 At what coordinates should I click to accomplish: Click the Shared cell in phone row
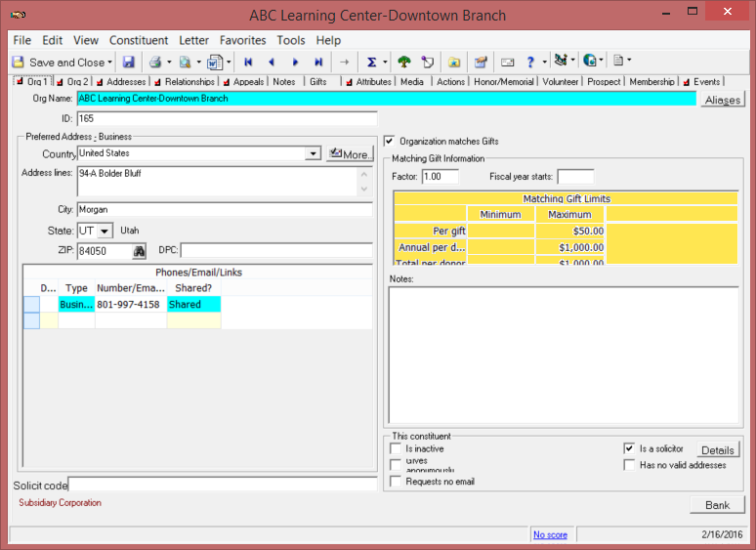click(x=193, y=304)
